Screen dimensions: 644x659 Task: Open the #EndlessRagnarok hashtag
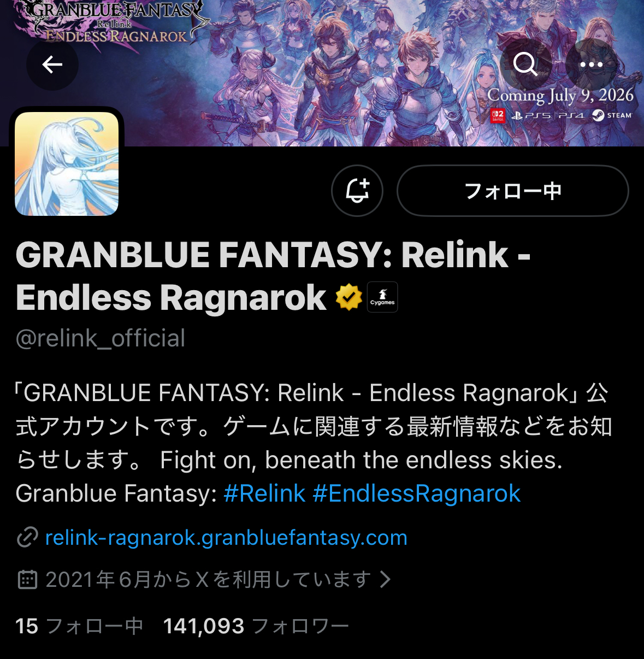coord(417,493)
